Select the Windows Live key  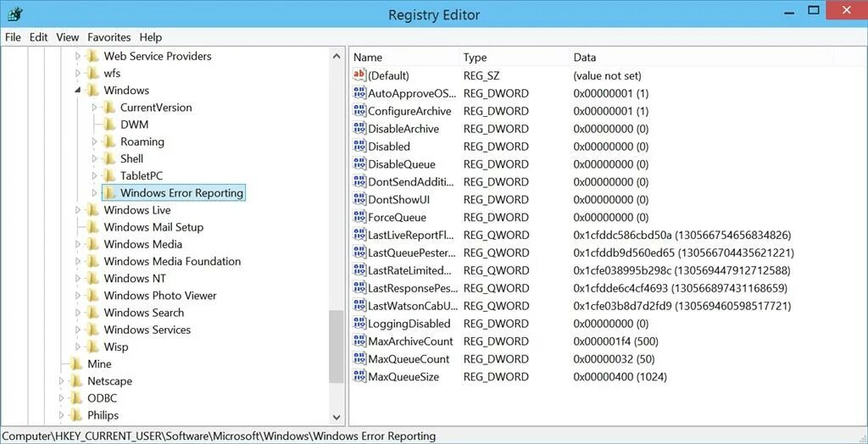(x=137, y=210)
